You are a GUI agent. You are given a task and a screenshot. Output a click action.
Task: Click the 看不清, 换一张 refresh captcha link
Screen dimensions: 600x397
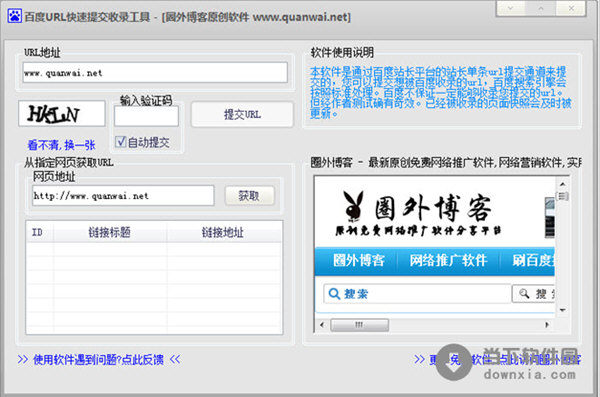point(61,145)
